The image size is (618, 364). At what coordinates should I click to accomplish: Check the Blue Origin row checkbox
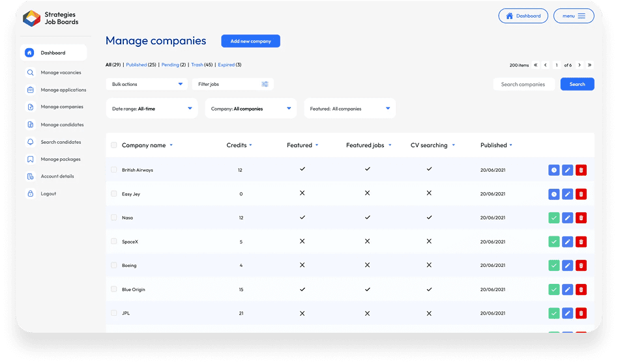point(114,289)
